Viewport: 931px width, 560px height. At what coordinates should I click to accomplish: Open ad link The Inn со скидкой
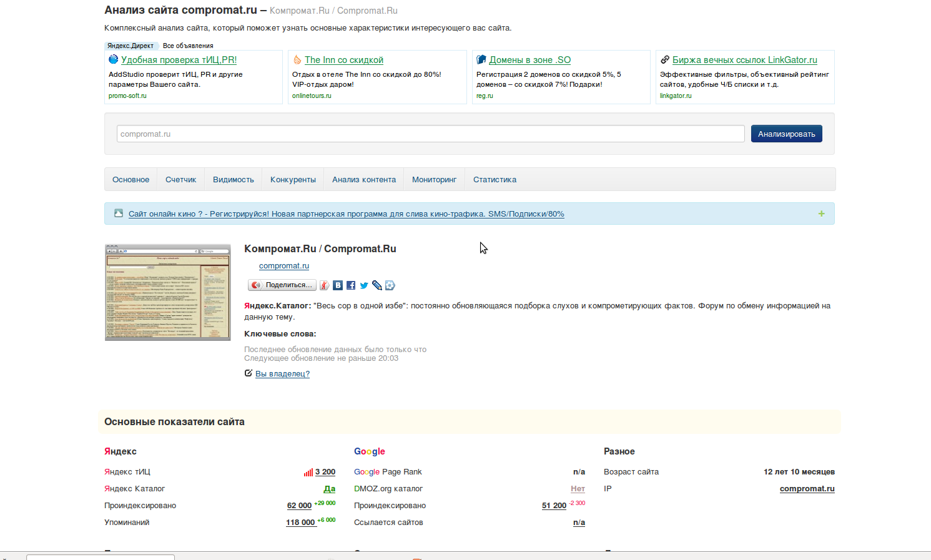(x=344, y=60)
